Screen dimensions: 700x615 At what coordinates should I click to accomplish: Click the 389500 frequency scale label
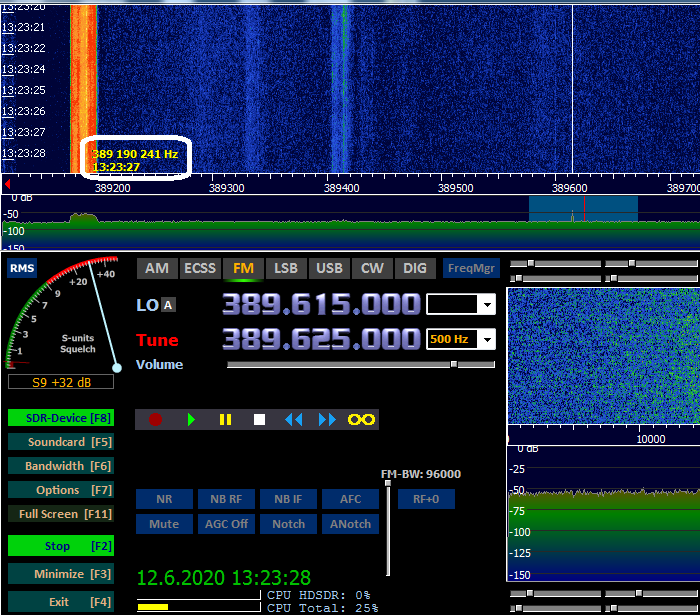click(455, 188)
